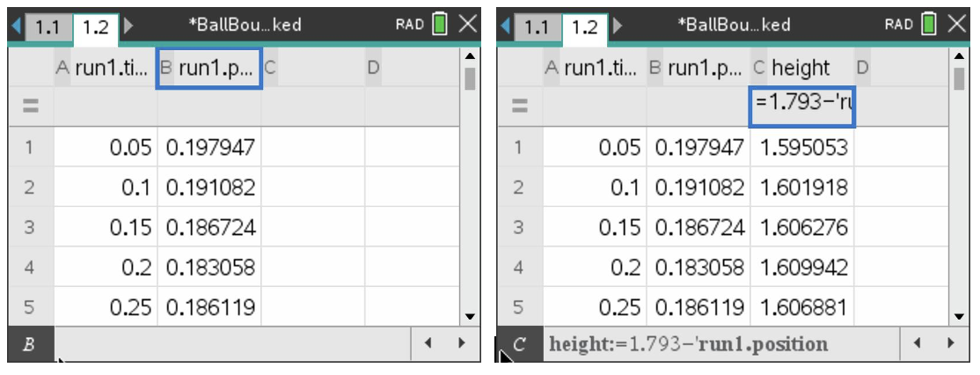Click scroll left arrow in left window
Viewport: 980px width, 375px height.
coord(428,342)
